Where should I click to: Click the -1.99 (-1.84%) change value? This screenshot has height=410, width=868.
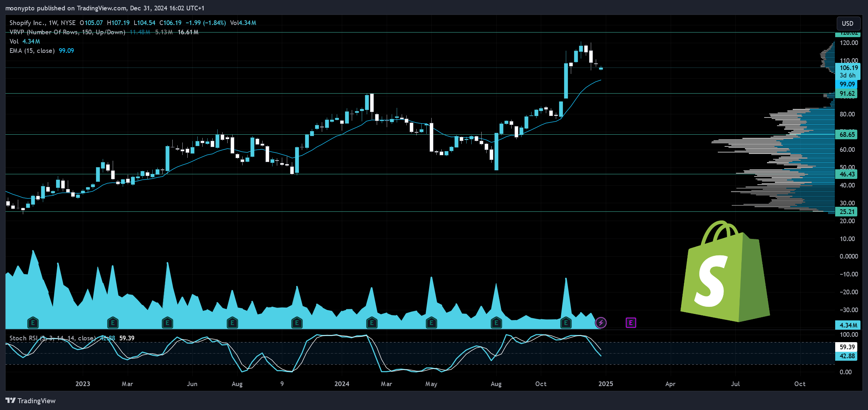[206, 23]
